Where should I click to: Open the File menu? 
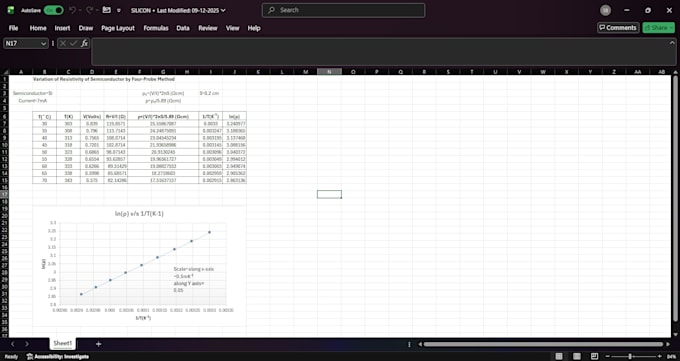[13, 28]
